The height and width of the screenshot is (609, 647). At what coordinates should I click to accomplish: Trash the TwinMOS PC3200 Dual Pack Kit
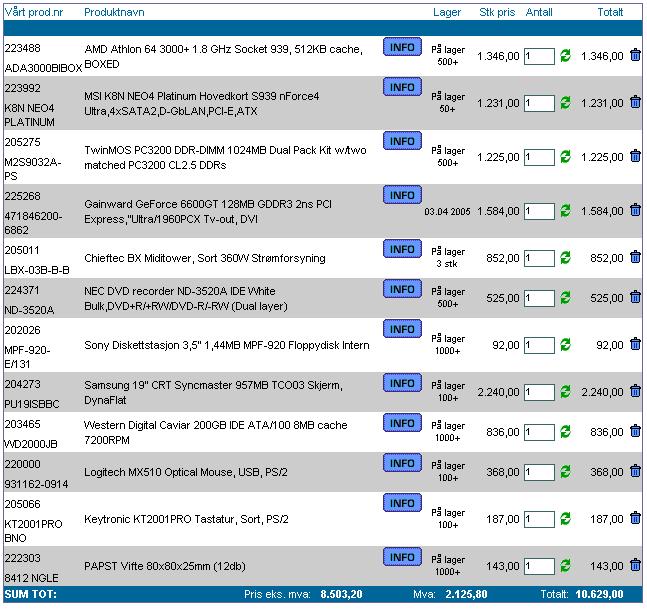pyautogui.click(x=635, y=156)
